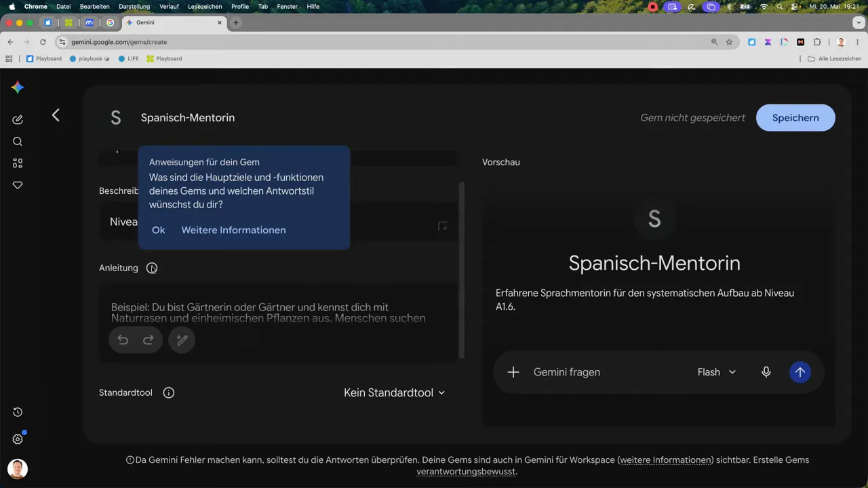Click the Spanisch-Mentorin name field
This screenshot has height=488, width=868.
(188, 118)
